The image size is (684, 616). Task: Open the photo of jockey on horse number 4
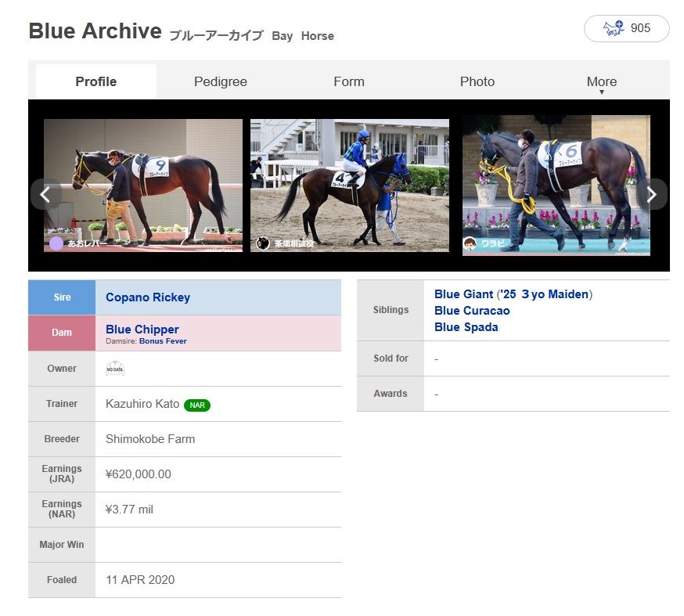tap(349, 186)
